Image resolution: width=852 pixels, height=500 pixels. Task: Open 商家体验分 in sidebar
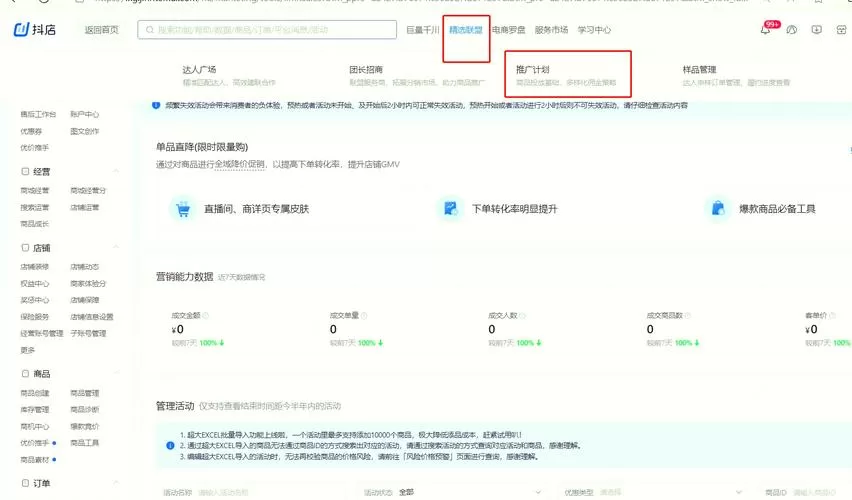click(88, 283)
